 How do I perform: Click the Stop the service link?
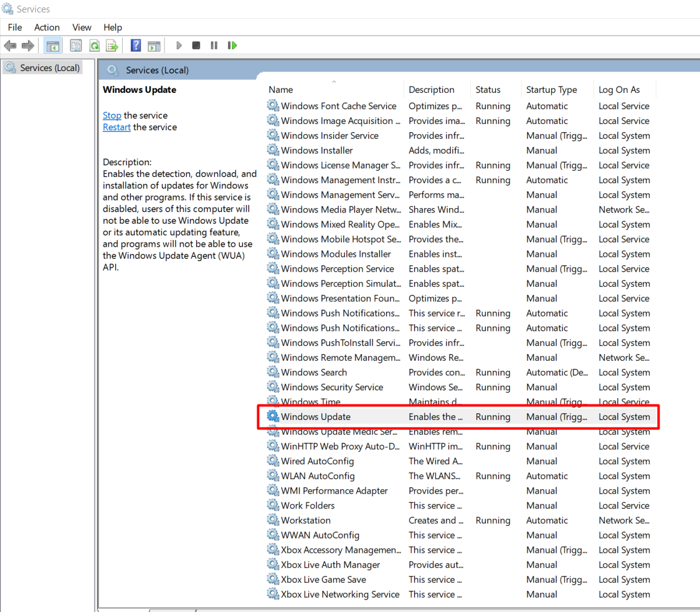112,115
